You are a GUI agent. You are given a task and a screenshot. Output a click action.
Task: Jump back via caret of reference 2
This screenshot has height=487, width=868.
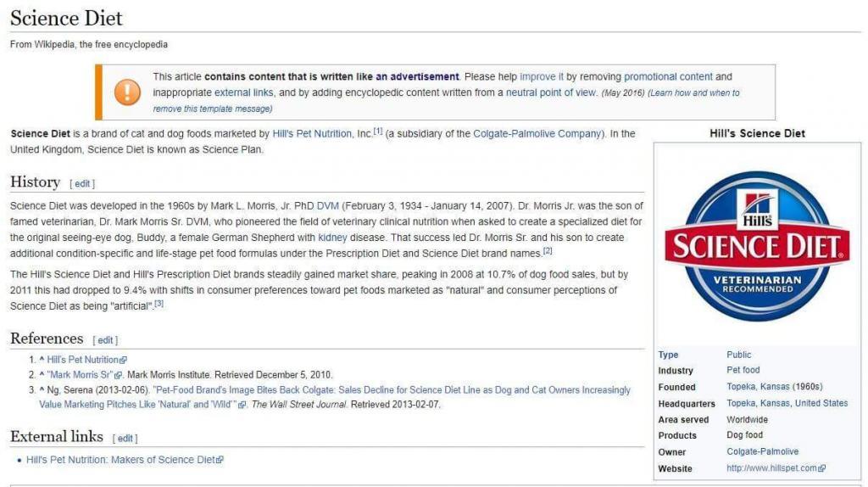coord(42,374)
